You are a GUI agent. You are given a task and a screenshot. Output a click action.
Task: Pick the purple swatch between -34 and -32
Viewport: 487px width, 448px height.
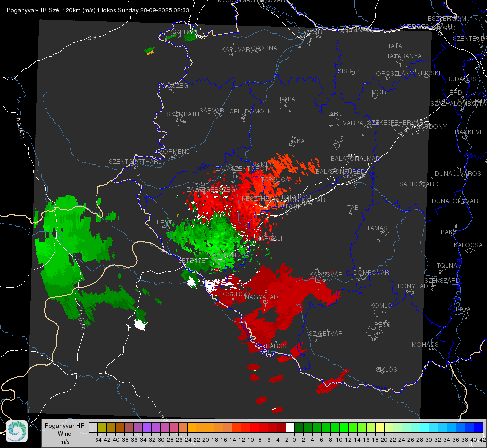click(x=147, y=427)
